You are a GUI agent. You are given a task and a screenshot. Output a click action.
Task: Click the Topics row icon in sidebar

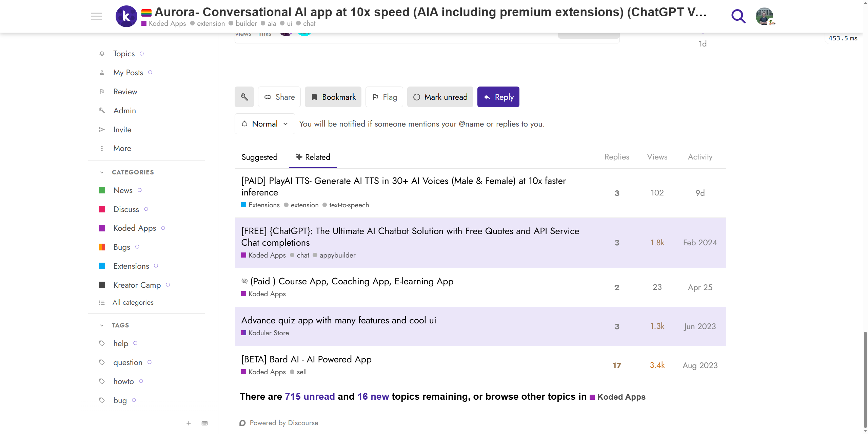(102, 54)
